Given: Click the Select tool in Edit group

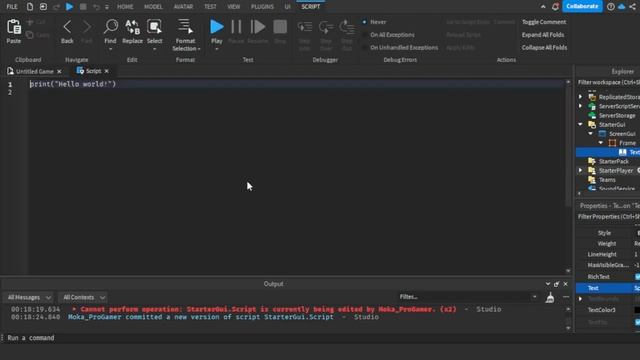Looking at the screenshot, I should 154,27.
